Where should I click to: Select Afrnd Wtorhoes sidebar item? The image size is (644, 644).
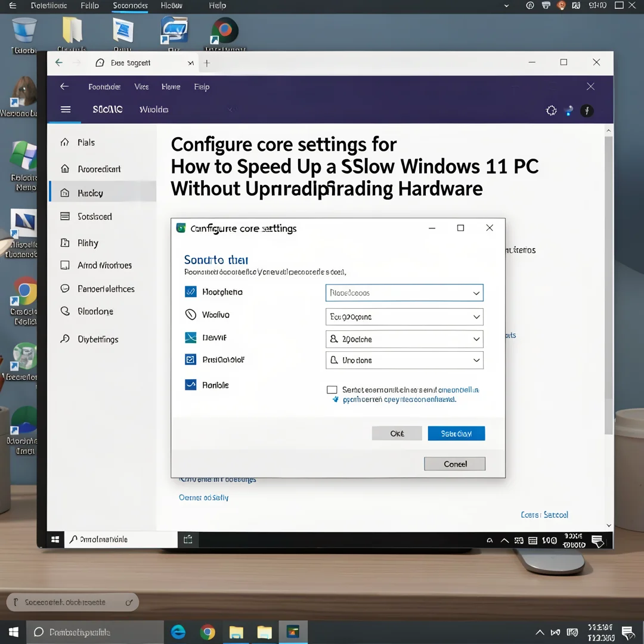103,265
